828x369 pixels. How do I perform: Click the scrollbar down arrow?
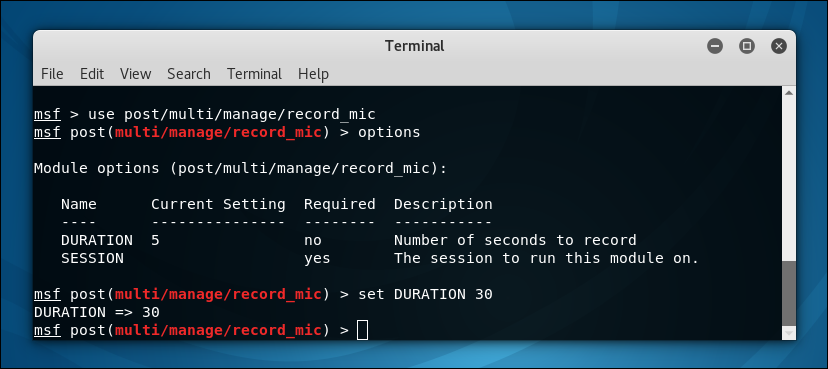[x=789, y=333]
